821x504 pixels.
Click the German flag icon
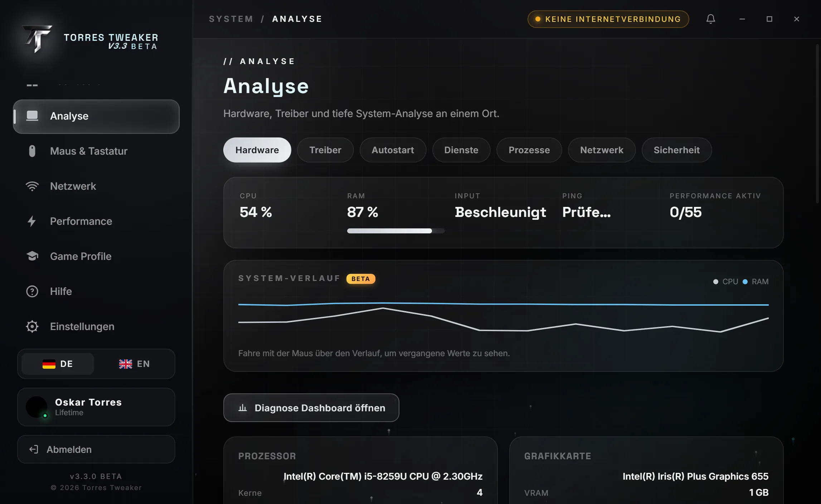click(49, 364)
